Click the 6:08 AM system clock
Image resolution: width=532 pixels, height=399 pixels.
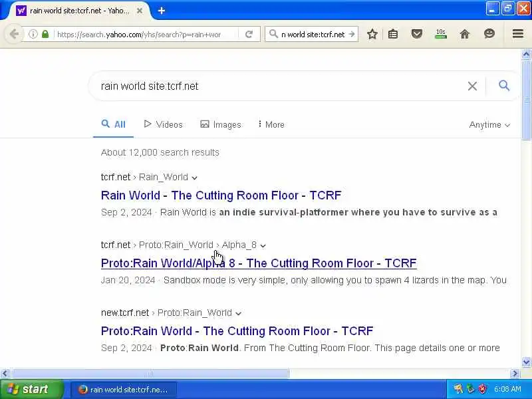[507, 389]
